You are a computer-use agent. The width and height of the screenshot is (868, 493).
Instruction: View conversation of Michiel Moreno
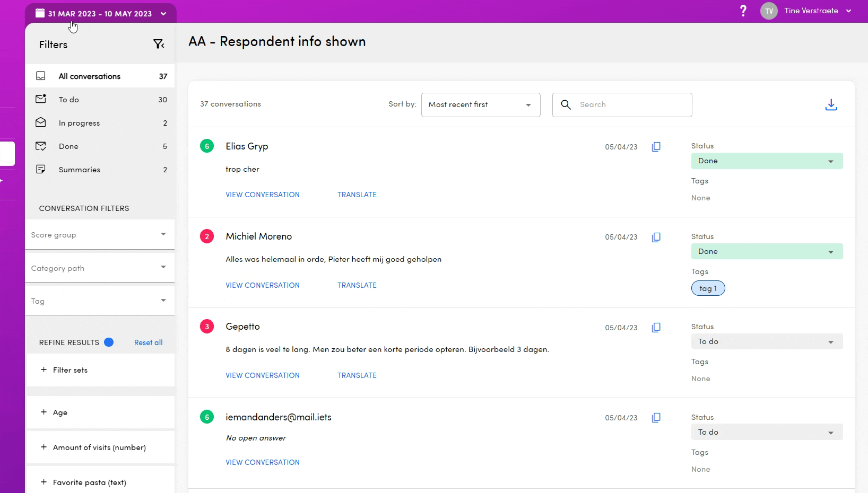pos(263,285)
